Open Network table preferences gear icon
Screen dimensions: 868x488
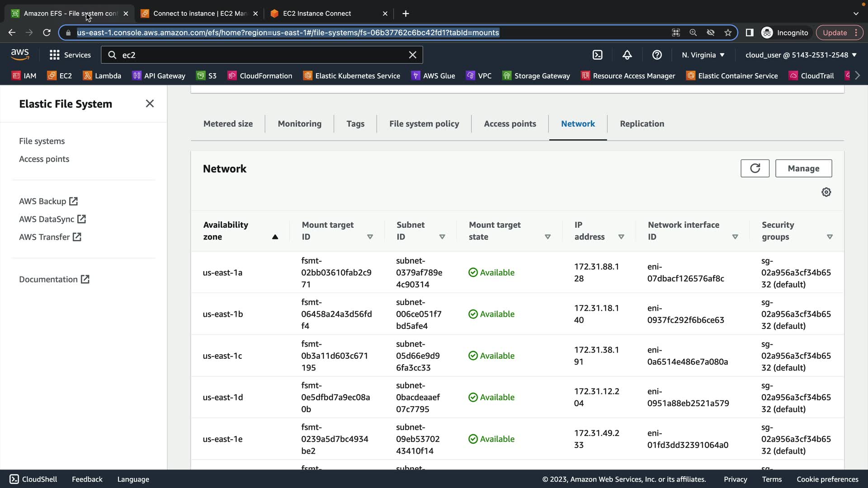coord(826,192)
